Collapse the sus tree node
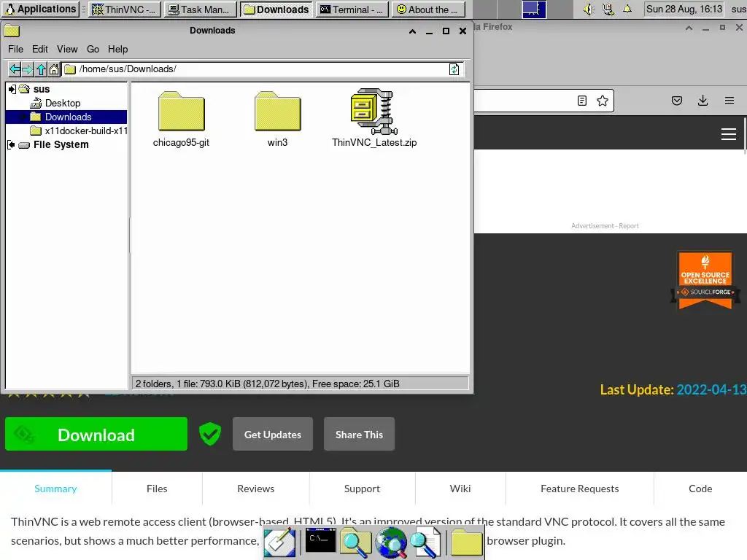Viewport: 747px width, 560px height. pos(12,89)
